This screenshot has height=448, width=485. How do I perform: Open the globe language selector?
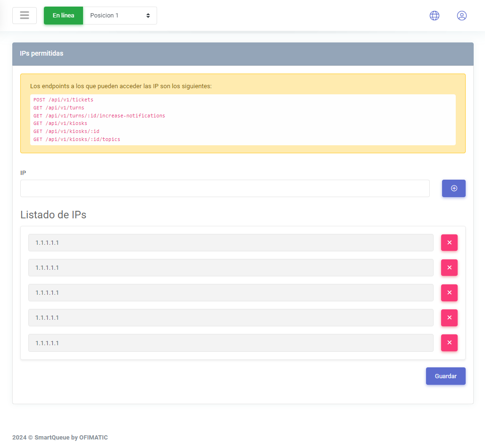click(434, 16)
